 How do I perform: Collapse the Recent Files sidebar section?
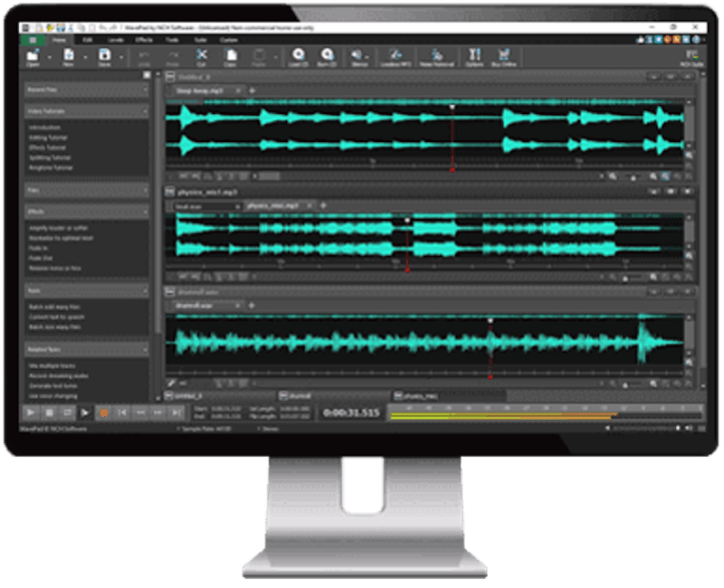[x=145, y=90]
